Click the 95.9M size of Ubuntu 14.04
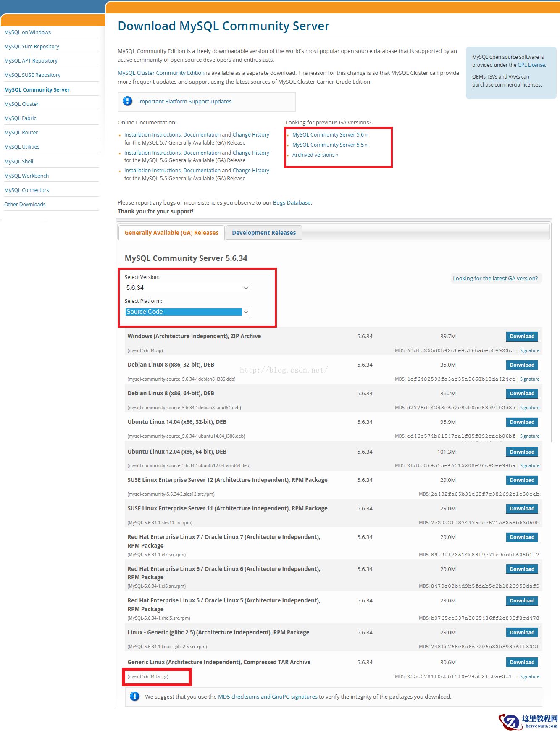This screenshot has height=731, width=560. pyautogui.click(x=448, y=422)
